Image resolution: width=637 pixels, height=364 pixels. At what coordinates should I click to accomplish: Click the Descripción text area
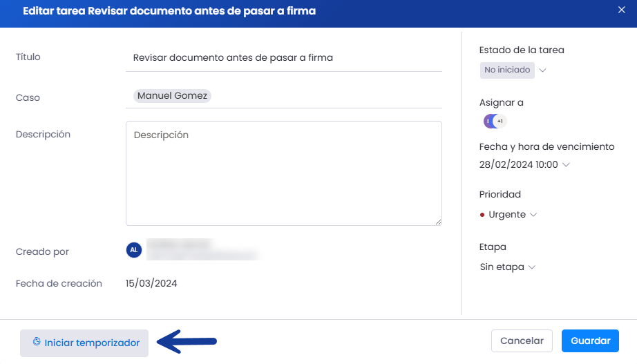point(283,173)
